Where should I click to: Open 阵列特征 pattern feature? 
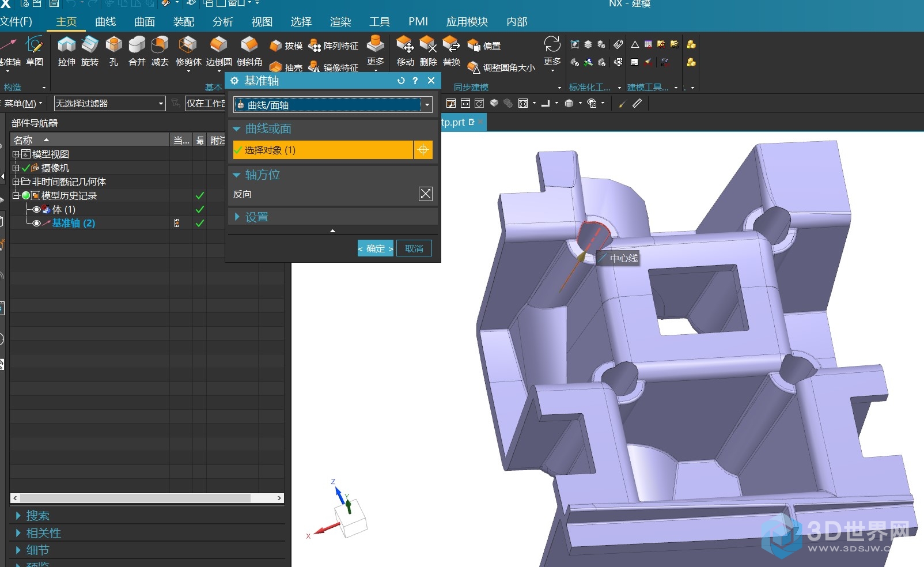pos(334,46)
